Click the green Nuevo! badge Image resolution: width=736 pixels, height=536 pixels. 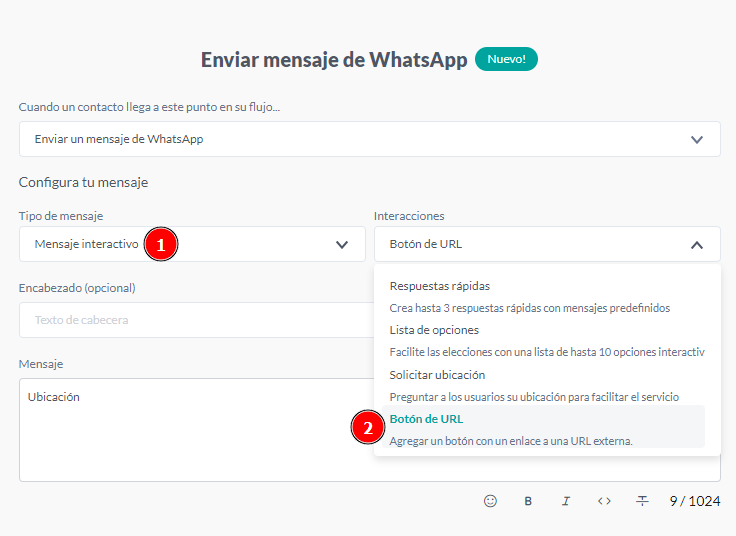coord(506,59)
